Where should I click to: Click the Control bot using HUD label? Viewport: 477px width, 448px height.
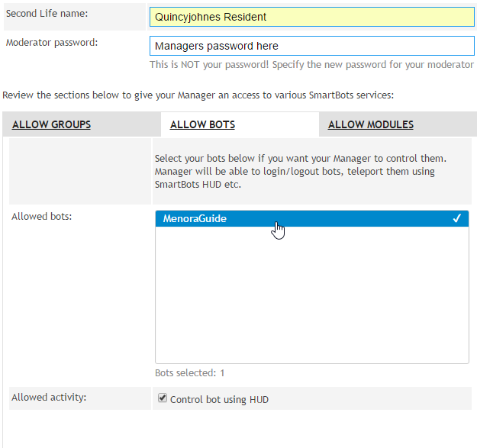(x=219, y=399)
